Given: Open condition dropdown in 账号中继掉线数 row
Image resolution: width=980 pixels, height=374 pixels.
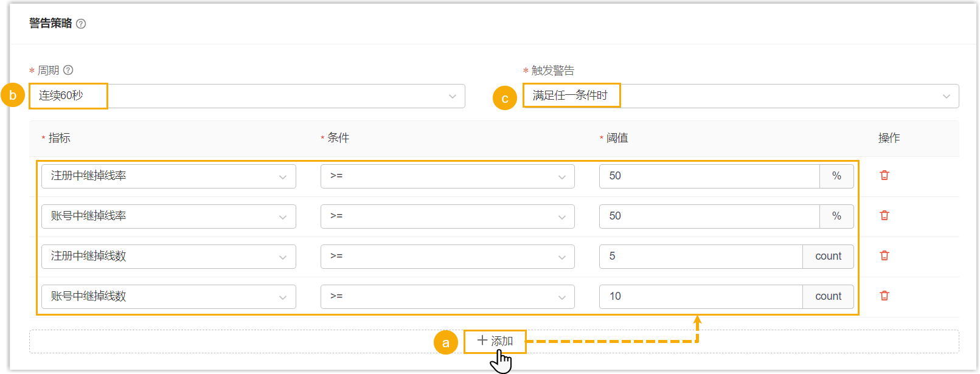Looking at the screenshot, I should (447, 297).
